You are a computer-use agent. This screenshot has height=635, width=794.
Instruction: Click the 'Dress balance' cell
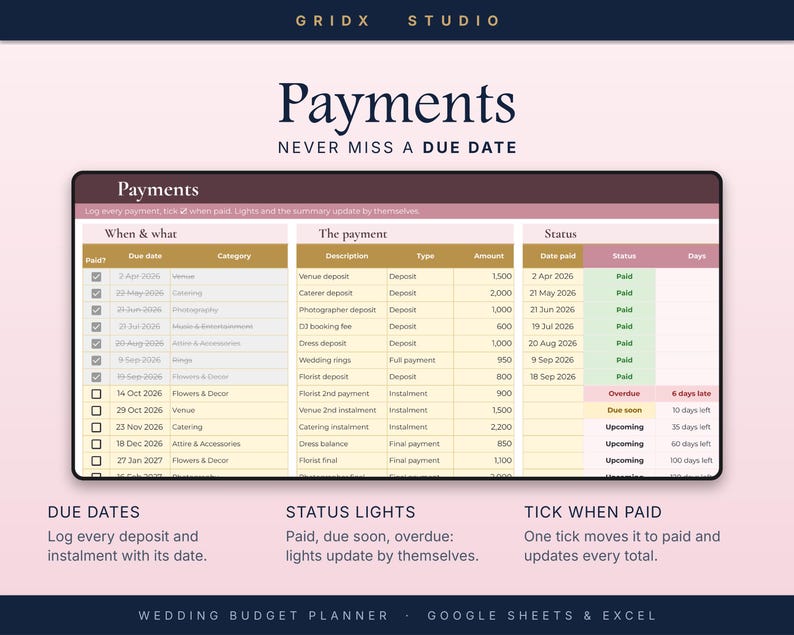[342, 444]
